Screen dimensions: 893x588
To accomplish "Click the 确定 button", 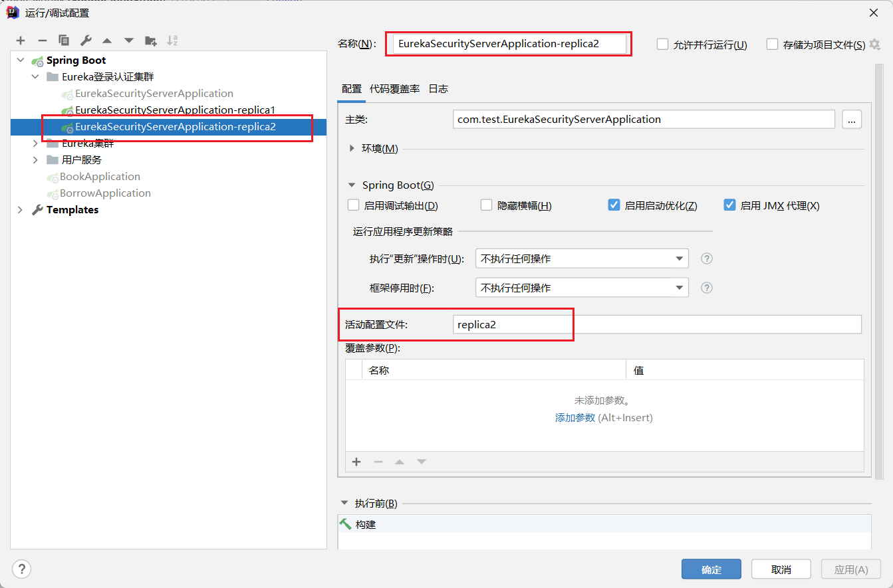I will click(711, 569).
